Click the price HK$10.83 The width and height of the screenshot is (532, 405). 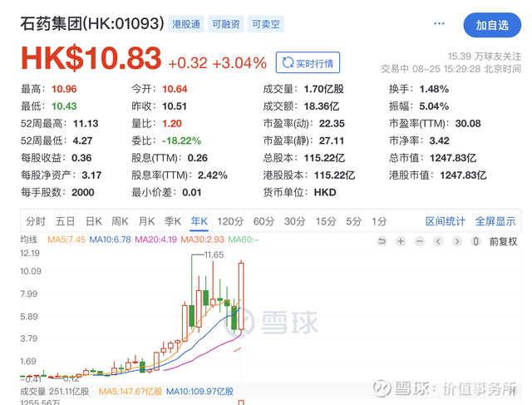click(x=91, y=58)
